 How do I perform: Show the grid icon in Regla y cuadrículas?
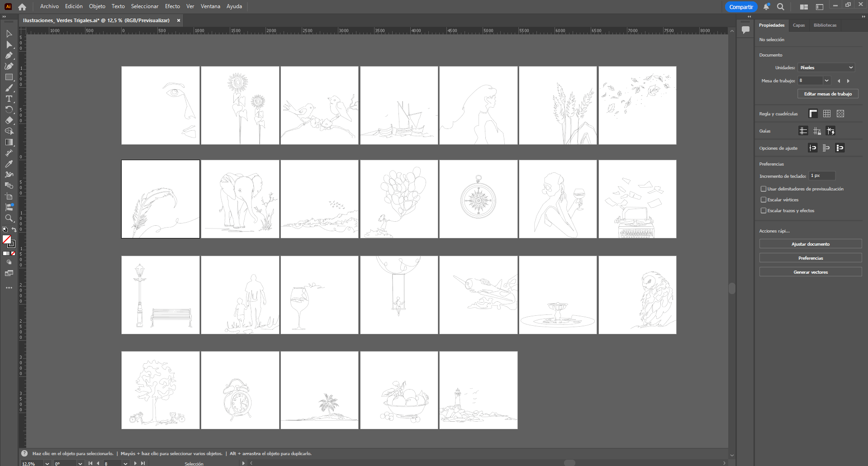(x=827, y=114)
